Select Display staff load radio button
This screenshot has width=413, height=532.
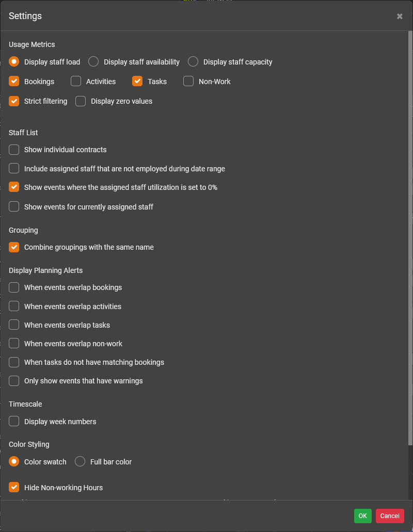click(x=14, y=62)
